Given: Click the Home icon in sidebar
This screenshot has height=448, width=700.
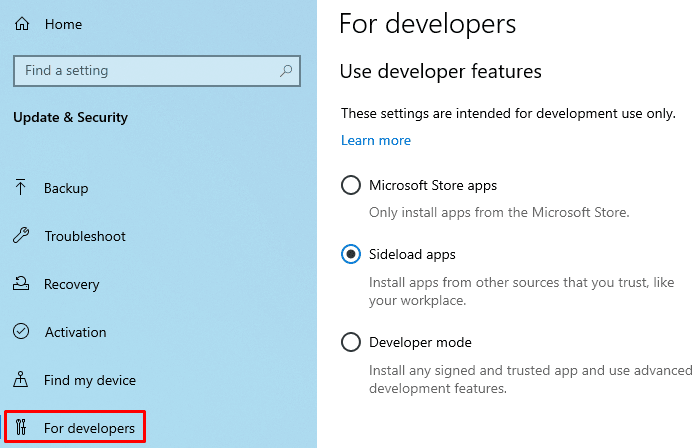Looking at the screenshot, I should click(x=21, y=23).
